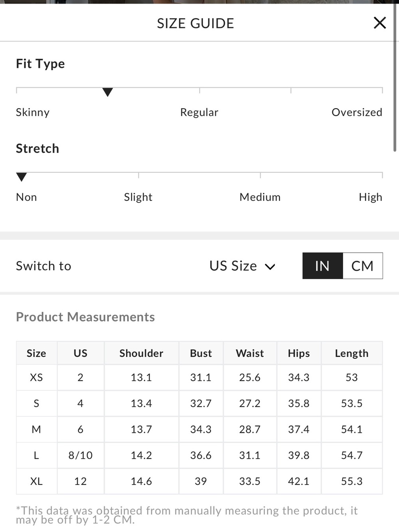Viewport: 399px width, 532px height.
Task: Click the vertical scrollbar on right edge
Action: (x=395, y=76)
